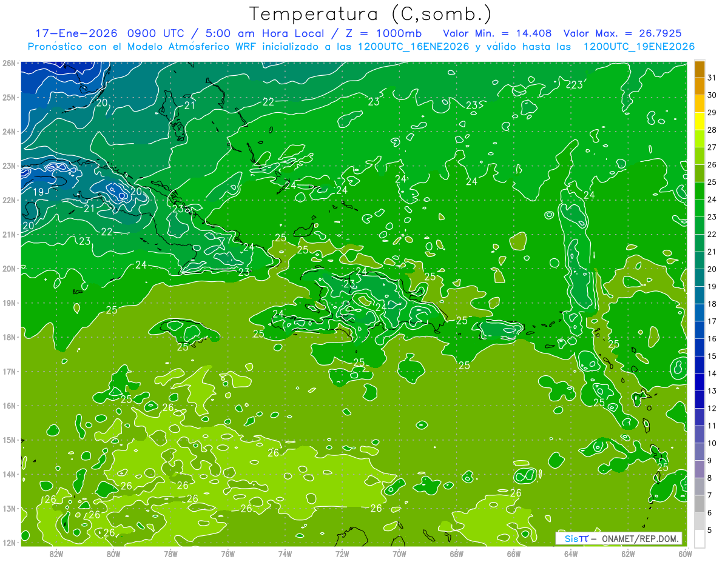Click the '64W' longitude axis label
Viewport: 728px width, 562px height.
click(571, 554)
